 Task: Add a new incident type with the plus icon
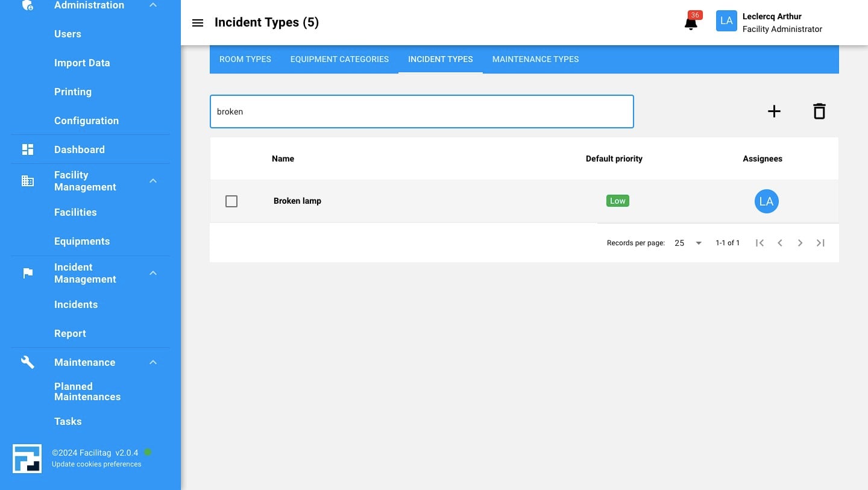[774, 111]
